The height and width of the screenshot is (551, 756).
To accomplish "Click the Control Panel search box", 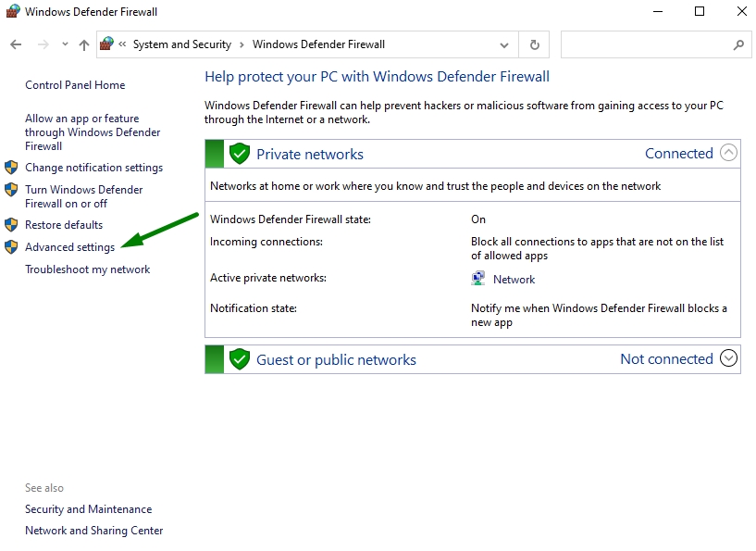I will coord(646,44).
